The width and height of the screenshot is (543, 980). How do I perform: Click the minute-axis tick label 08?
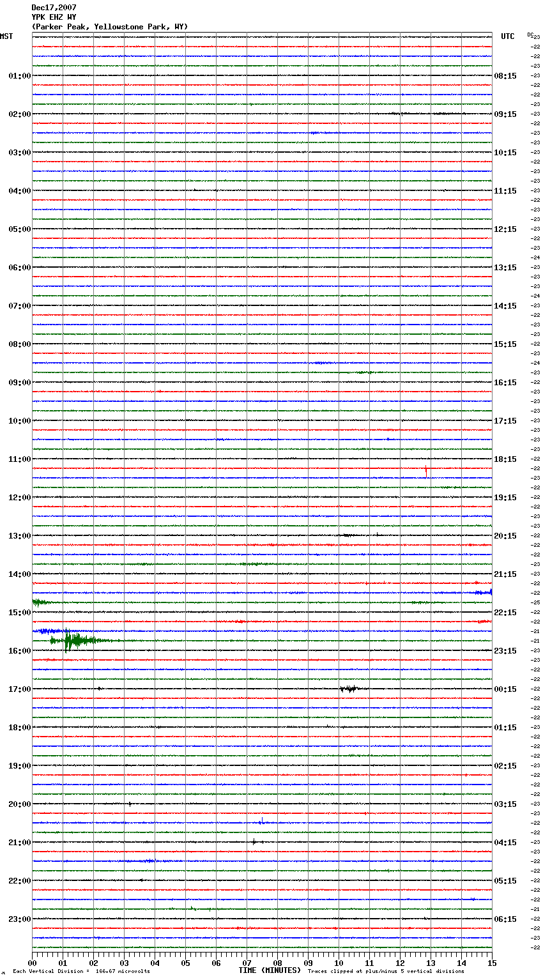pos(277,963)
